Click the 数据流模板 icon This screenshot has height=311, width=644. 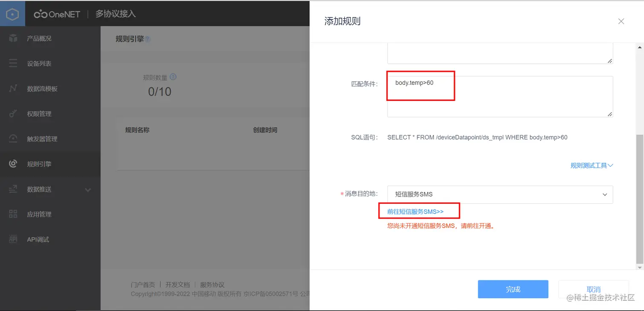13,88
